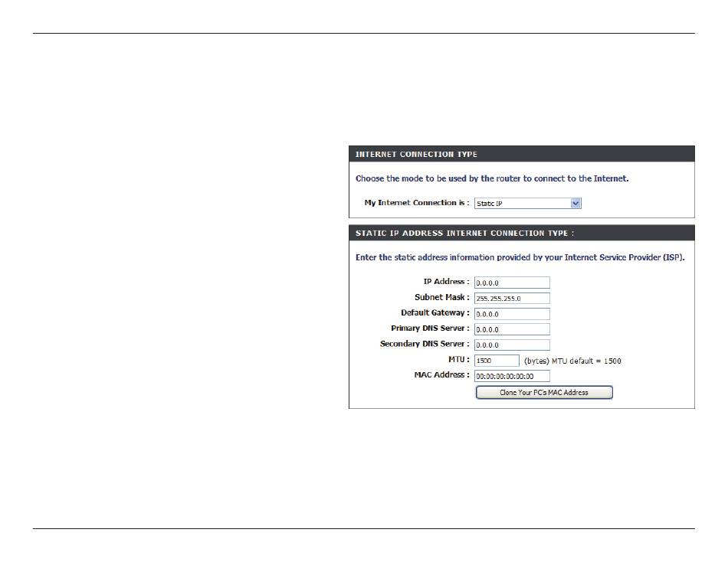Click the Secondary DNS Server field

pyautogui.click(x=511, y=345)
